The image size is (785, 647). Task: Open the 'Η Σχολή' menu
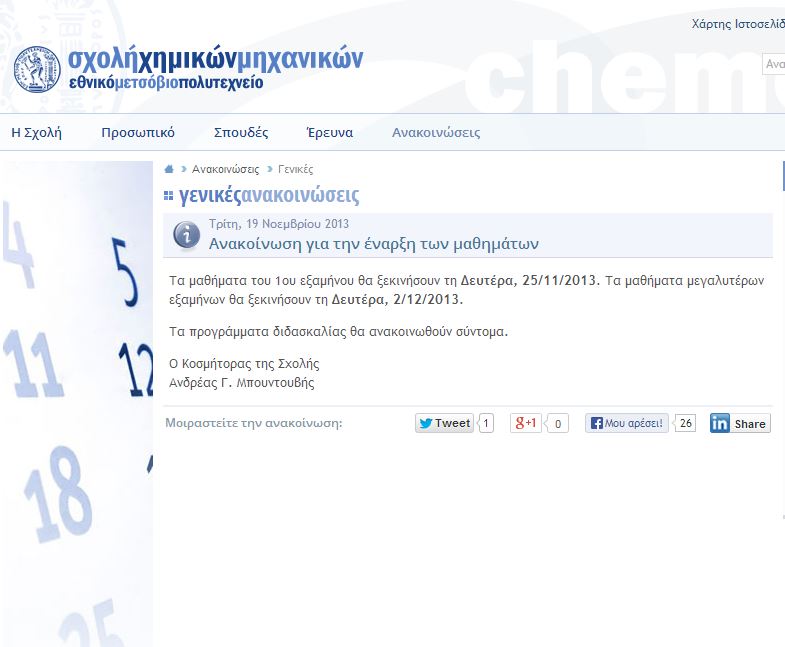coord(36,132)
